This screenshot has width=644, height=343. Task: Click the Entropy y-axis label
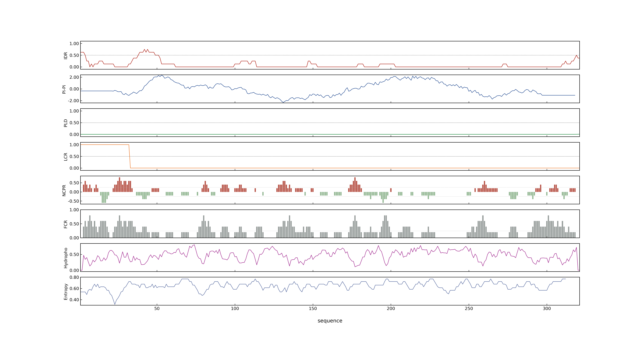(66, 291)
